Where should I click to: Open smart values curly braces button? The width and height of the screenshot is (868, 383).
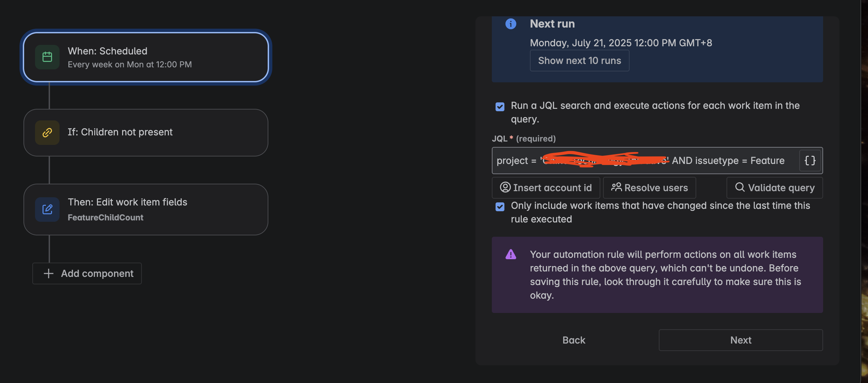tap(810, 161)
